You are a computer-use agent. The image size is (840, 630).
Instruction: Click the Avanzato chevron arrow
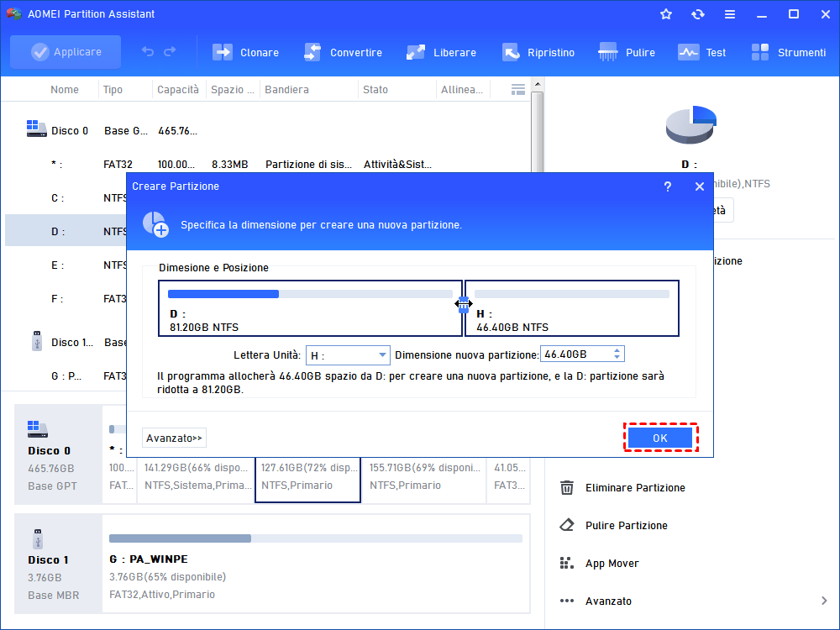(824, 601)
